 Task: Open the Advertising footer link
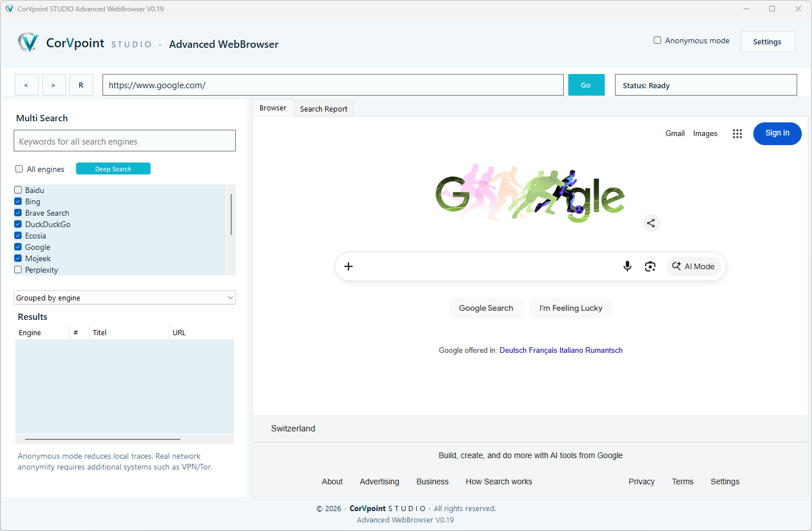click(379, 481)
